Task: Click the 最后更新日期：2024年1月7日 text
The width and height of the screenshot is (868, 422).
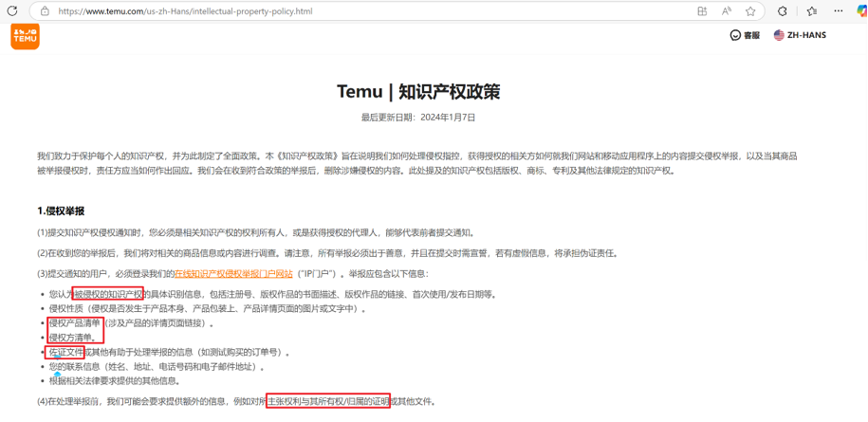Action: click(418, 118)
